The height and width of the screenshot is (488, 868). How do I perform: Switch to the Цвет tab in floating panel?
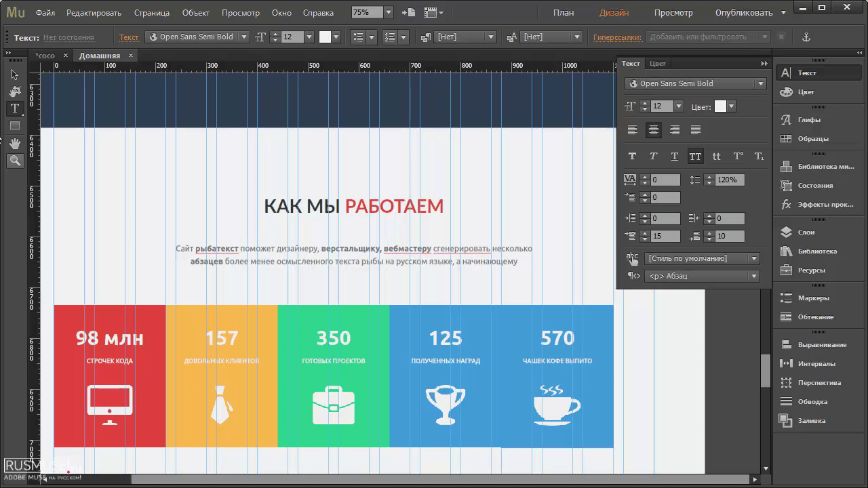pyautogui.click(x=658, y=64)
